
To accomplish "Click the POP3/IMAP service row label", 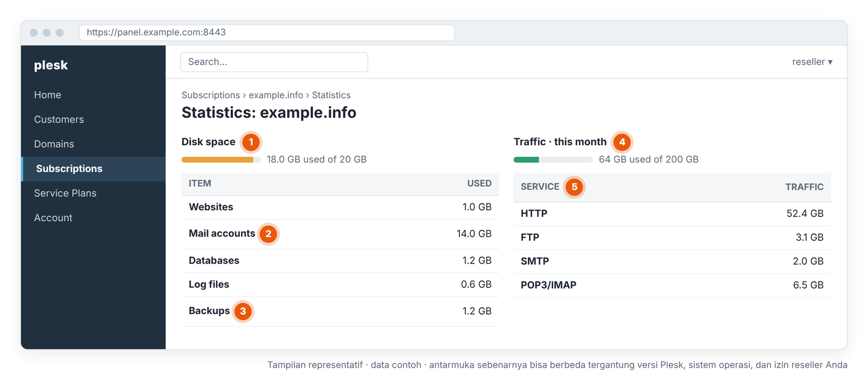I will coord(548,285).
